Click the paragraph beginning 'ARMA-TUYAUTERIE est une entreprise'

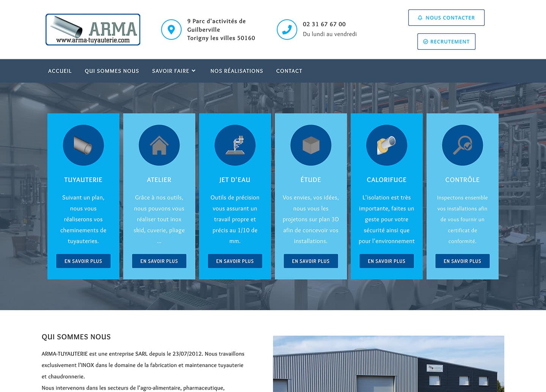pyautogui.click(x=143, y=365)
